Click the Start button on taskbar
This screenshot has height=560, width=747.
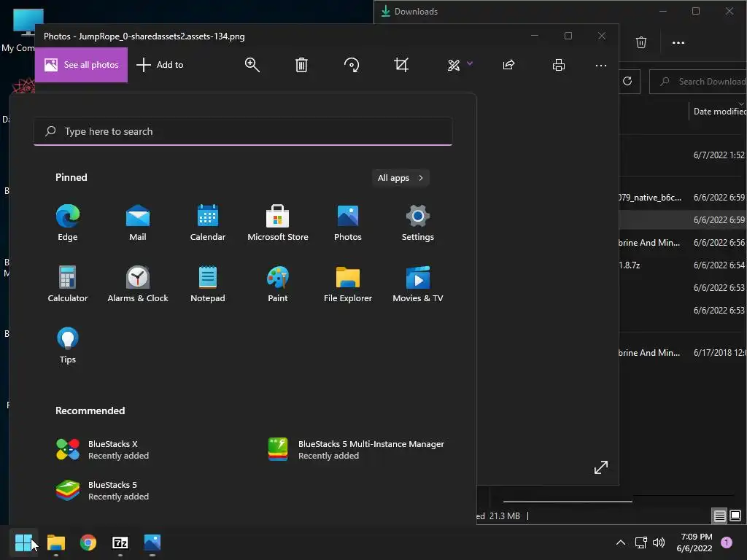(x=23, y=542)
